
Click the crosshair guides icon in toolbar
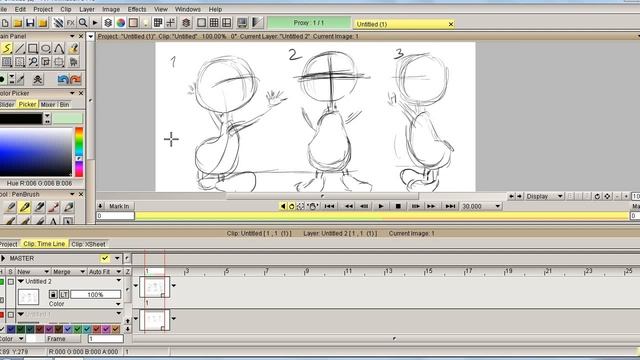pos(171,23)
